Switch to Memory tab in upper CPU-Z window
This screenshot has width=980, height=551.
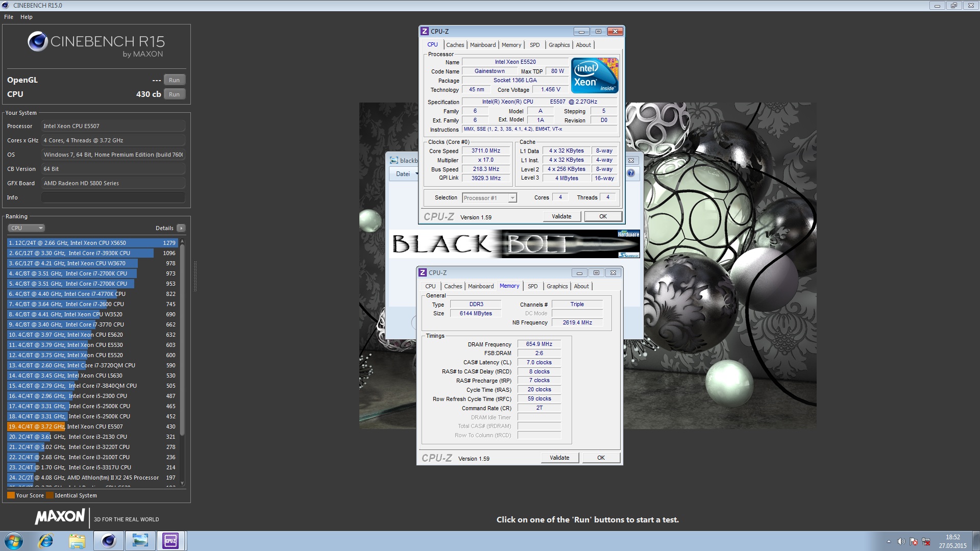(x=511, y=45)
